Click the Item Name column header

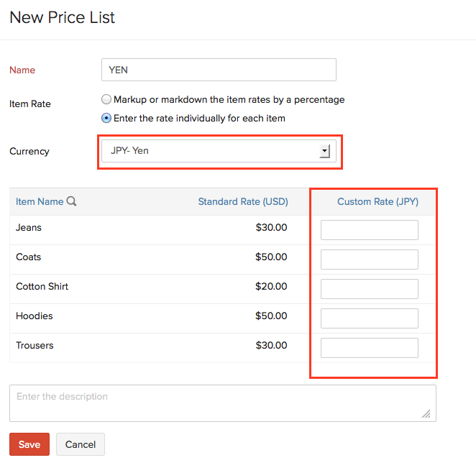point(40,202)
